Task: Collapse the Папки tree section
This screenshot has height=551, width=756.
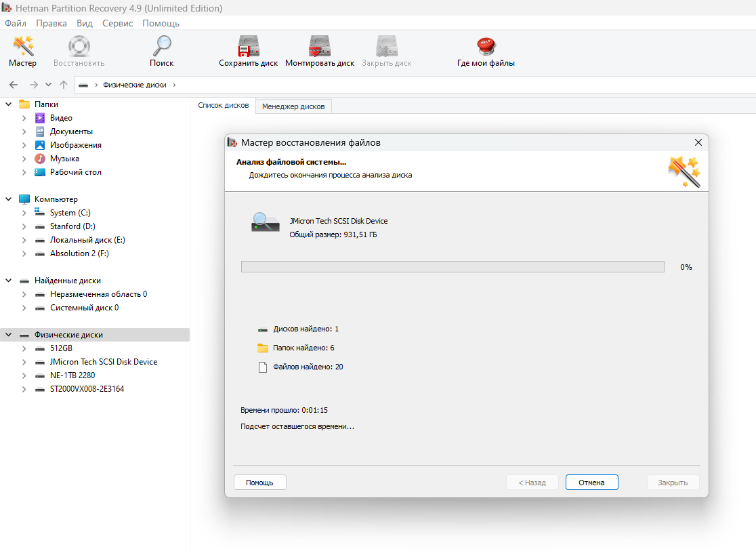Action: click(9, 104)
